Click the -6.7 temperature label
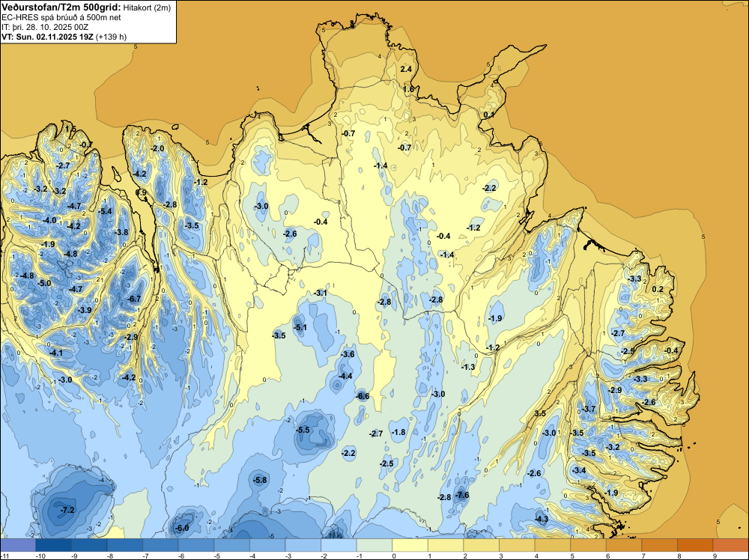Viewport: 749px width, 560px height. [135, 299]
